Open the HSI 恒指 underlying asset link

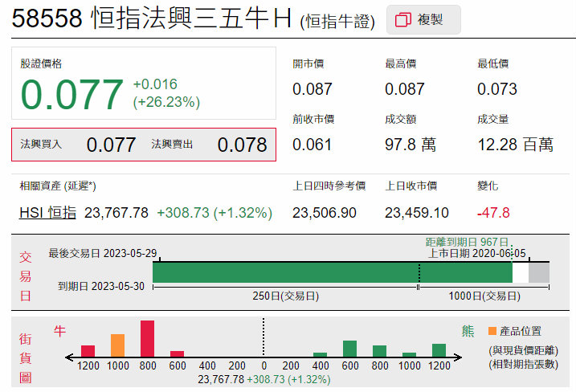(47, 212)
